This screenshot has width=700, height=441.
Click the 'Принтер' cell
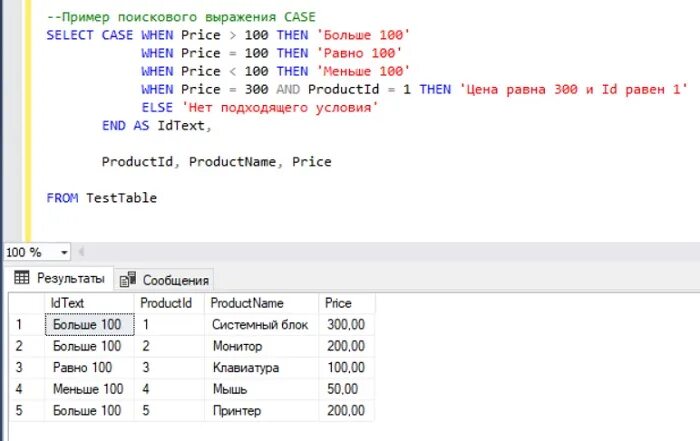[x=262, y=410]
